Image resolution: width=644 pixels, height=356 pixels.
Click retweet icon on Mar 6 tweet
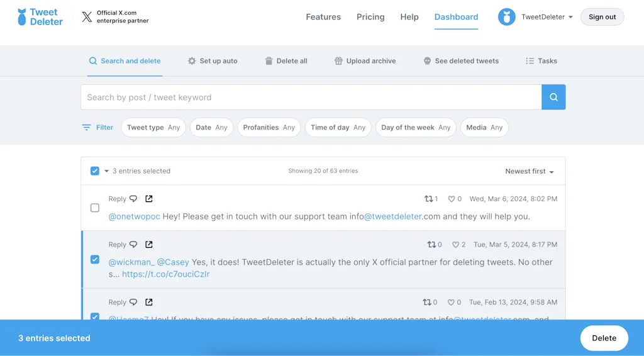[x=428, y=199]
